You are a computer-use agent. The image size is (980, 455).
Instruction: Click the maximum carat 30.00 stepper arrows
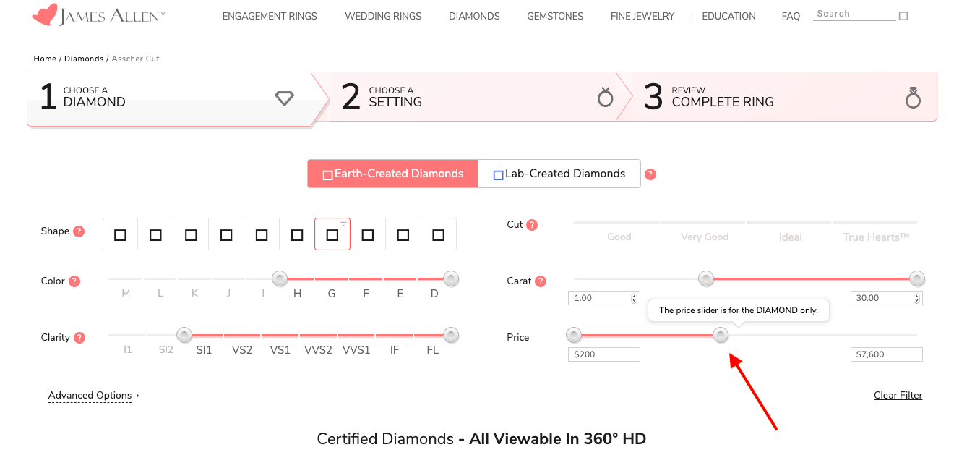click(x=917, y=298)
